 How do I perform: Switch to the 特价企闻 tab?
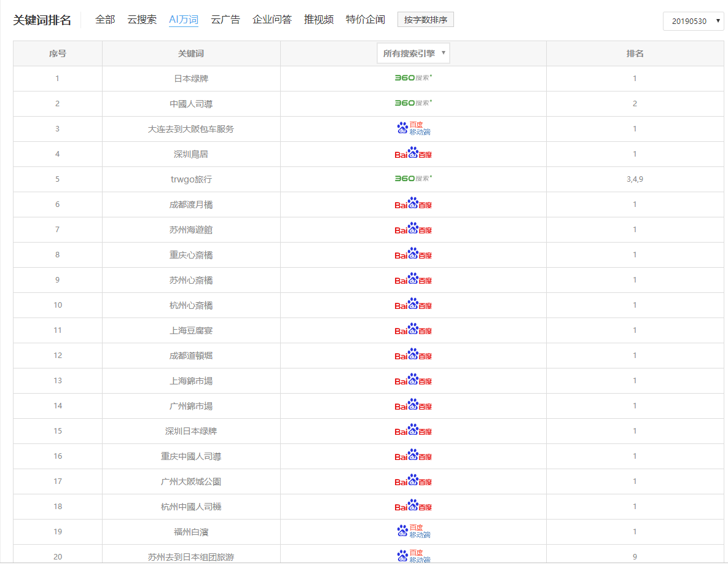pyautogui.click(x=366, y=20)
